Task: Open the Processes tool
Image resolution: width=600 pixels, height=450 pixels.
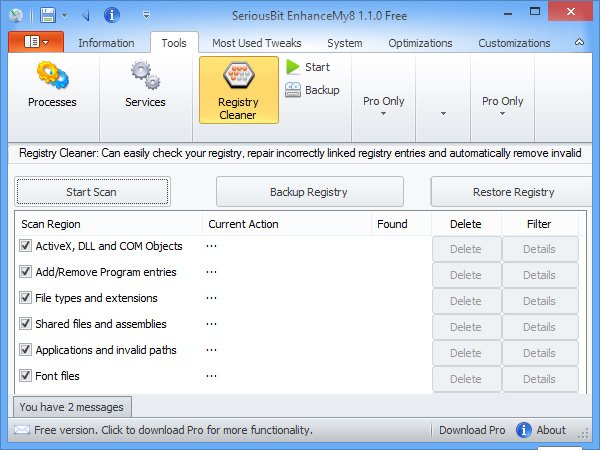Action: click(x=52, y=85)
